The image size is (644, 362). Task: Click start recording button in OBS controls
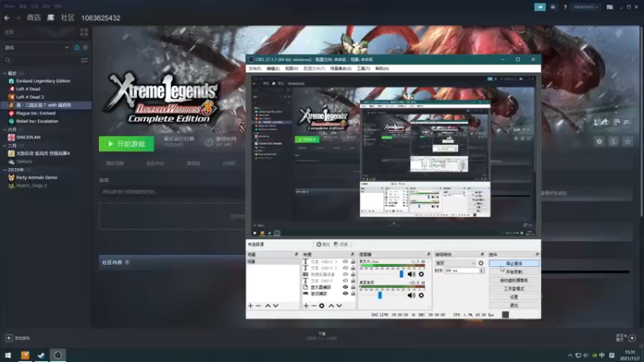pos(514,272)
